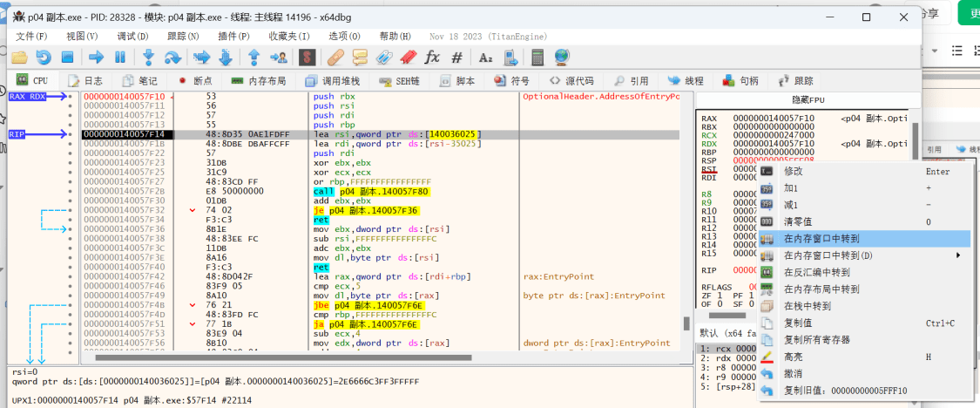The width and height of the screenshot is (980, 408).
Task: Switch to the 线程 tab
Action: coord(686,81)
